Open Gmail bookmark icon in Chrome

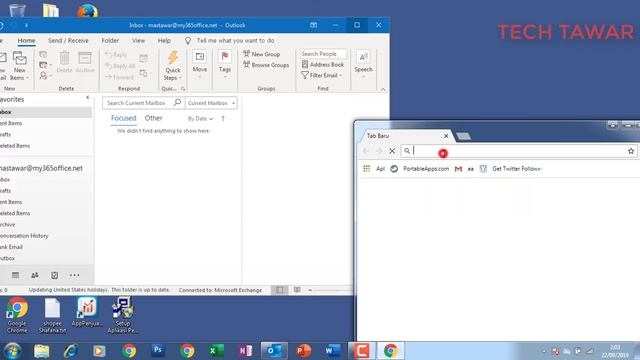[458, 169]
